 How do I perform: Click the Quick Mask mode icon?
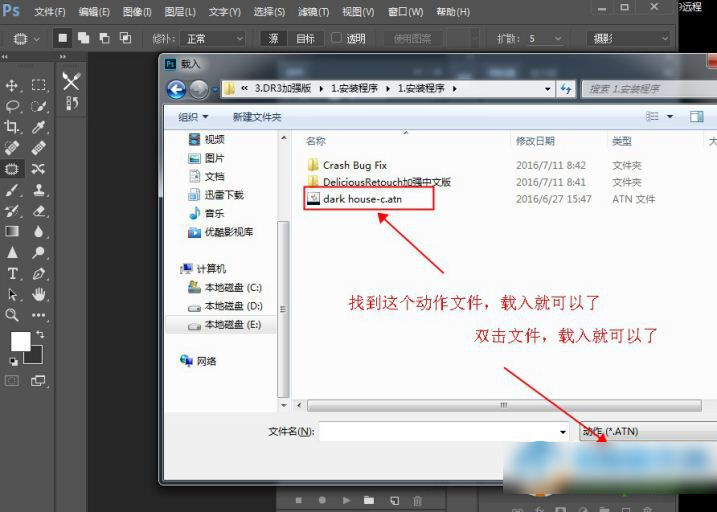11,380
